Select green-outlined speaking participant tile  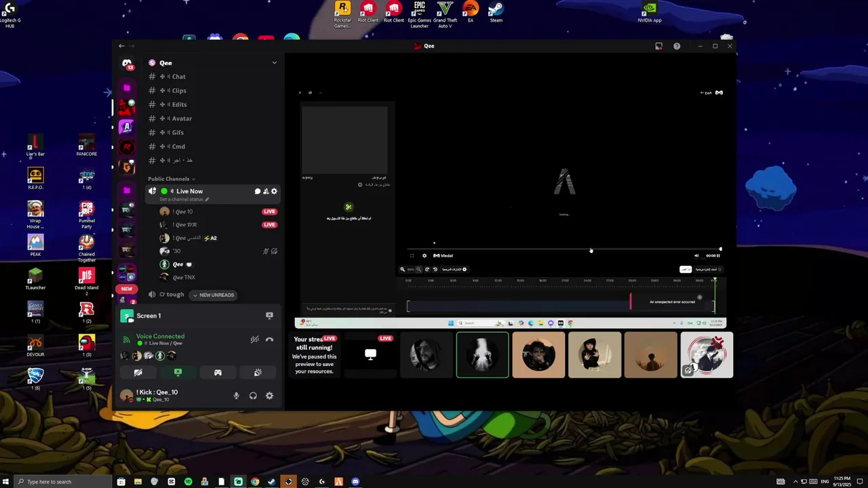(x=483, y=354)
